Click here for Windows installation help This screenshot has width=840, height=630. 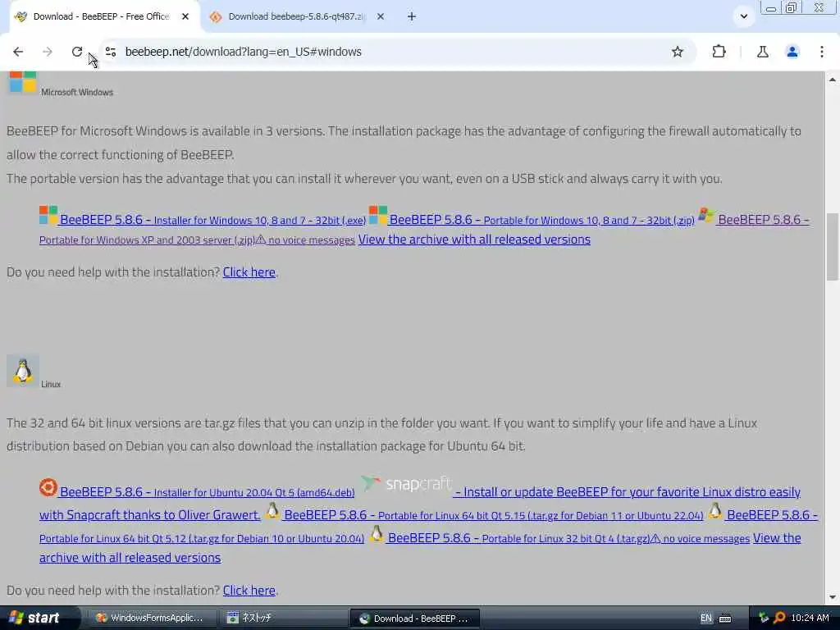[249, 272]
